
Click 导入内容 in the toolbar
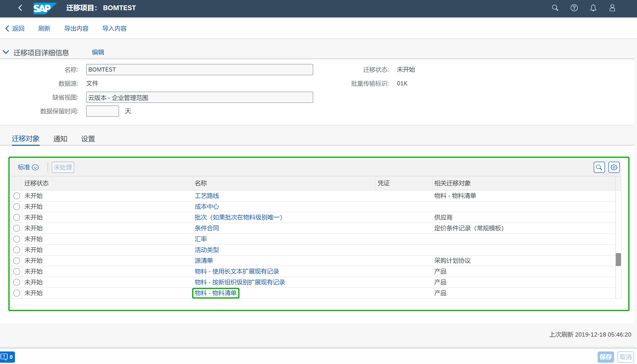tap(114, 29)
